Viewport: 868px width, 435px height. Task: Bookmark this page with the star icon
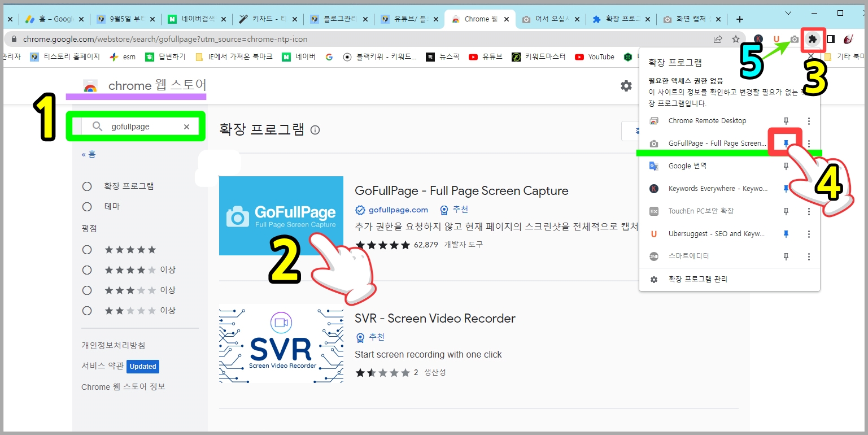(735, 39)
